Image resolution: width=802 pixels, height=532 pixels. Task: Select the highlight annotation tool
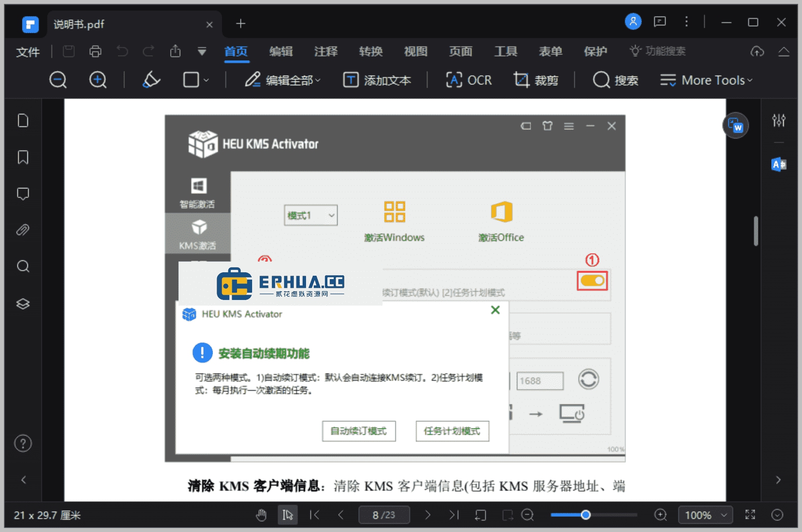point(151,80)
